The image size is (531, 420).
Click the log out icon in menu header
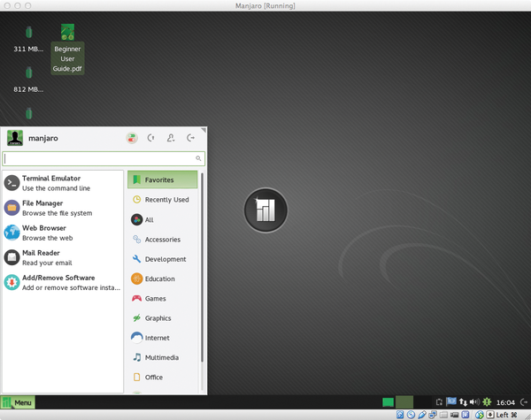pyautogui.click(x=190, y=138)
